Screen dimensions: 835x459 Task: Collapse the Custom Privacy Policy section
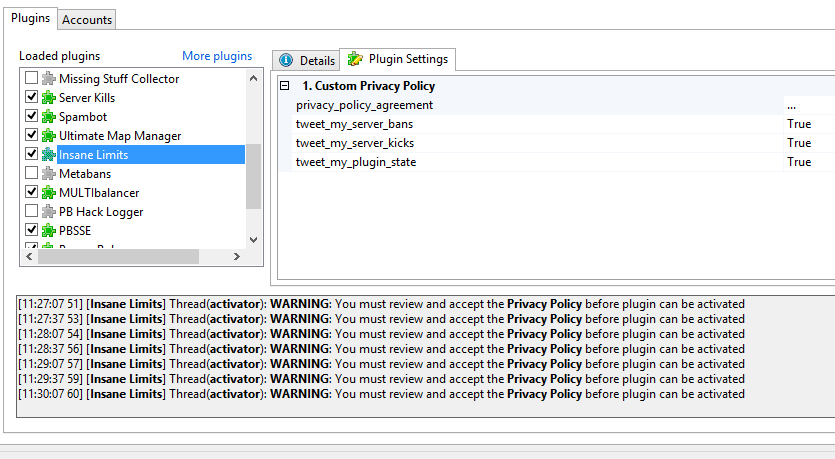(x=285, y=86)
